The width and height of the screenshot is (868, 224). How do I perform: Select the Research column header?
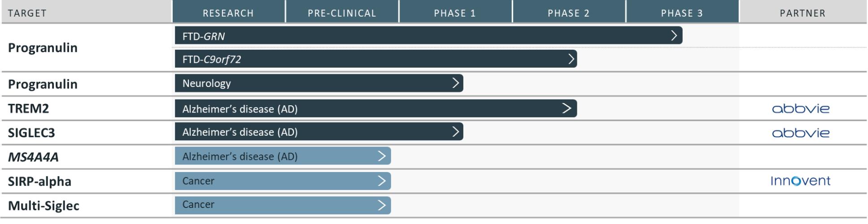coord(228,13)
